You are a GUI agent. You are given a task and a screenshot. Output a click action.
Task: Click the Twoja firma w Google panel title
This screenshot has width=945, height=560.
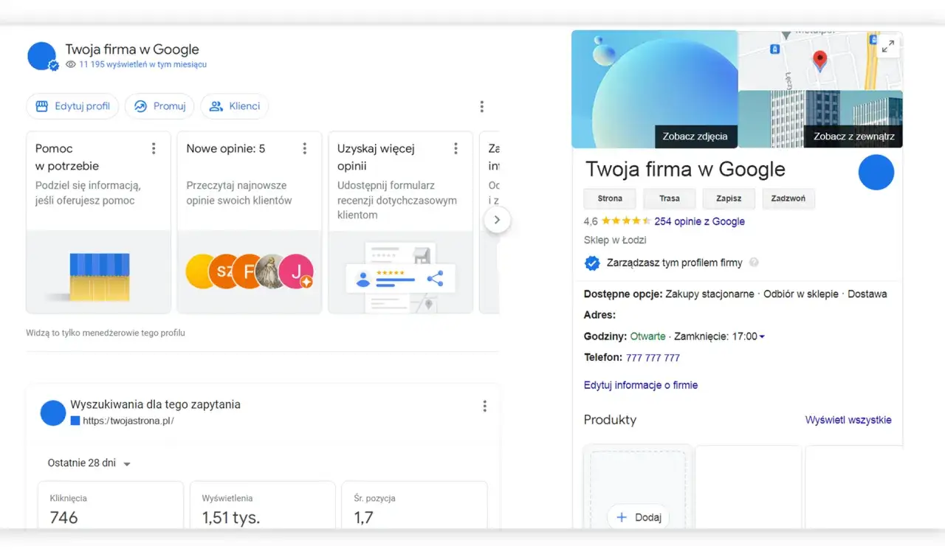(685, 170)
